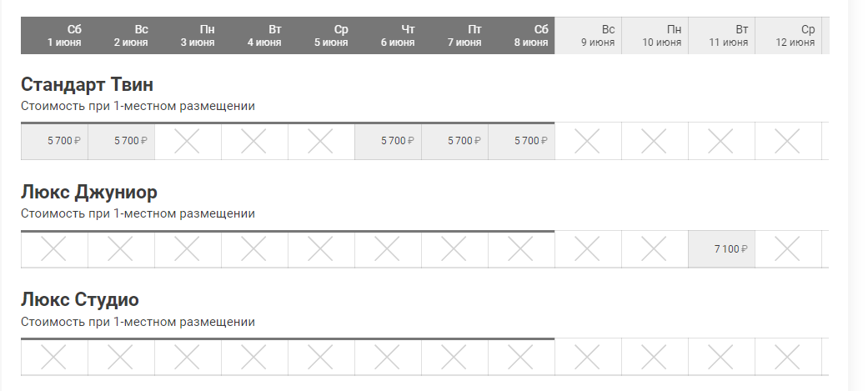Open the Люкс Джуниор room heading

point(89,193)
